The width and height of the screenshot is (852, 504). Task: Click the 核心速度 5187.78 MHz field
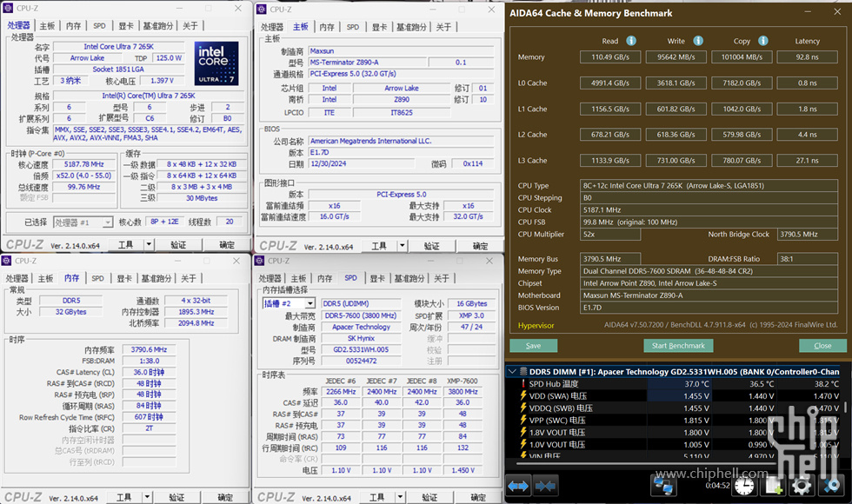coord(83,164)
